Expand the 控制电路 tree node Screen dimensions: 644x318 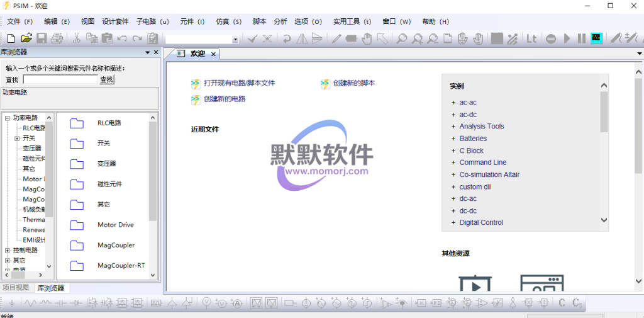tap(8, 250)
